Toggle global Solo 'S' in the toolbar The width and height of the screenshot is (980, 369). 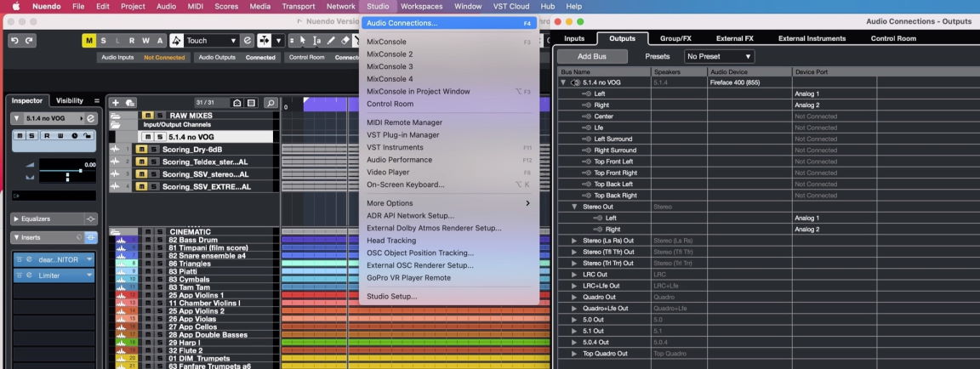pos(104,41)
